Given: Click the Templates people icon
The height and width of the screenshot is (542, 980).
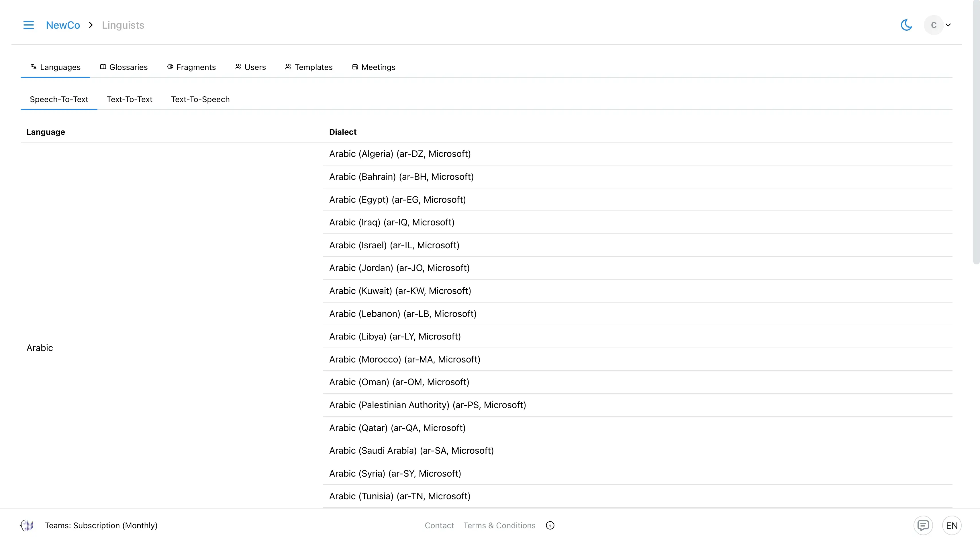Looking at the screenshot, I should point(288,67).
